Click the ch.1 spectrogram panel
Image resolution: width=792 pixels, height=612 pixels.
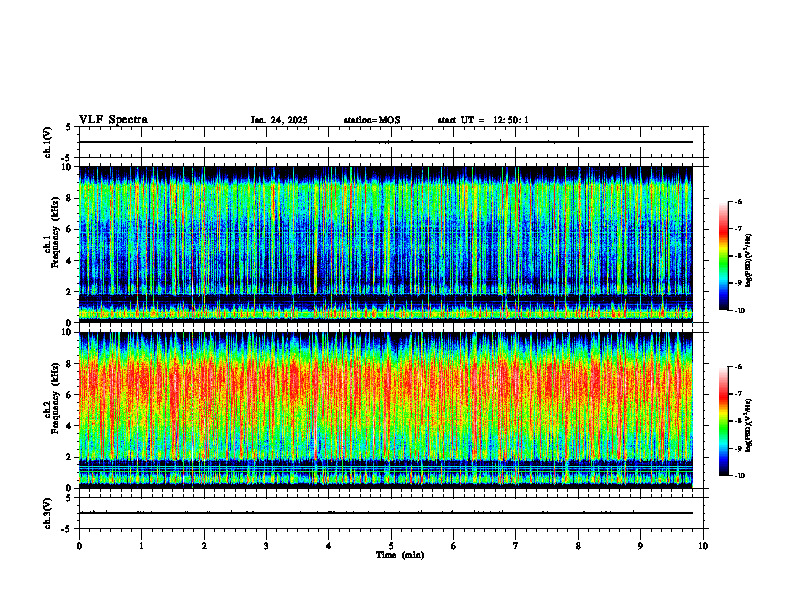[x=386, y=244]
